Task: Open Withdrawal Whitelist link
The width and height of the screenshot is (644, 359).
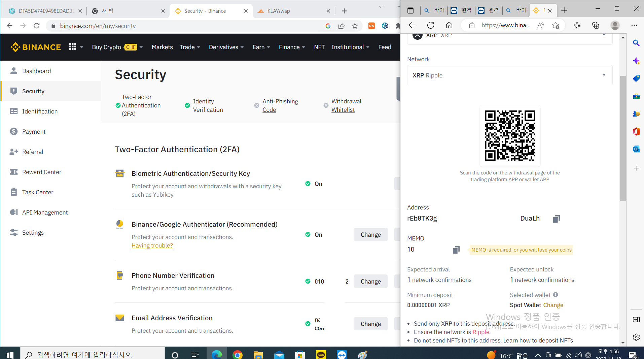Action: [346, 105]
